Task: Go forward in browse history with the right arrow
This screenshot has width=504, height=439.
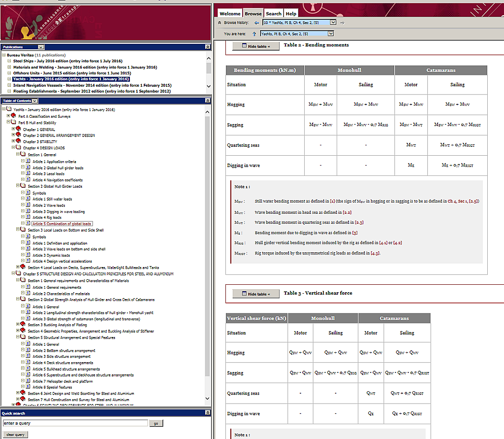Action: [x=343, y=23]
